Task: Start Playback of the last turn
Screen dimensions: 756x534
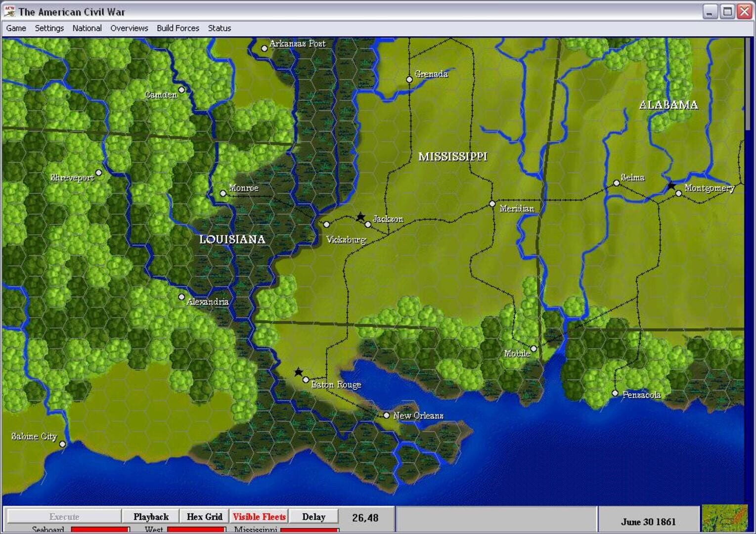Action: [x=151, y=516]
